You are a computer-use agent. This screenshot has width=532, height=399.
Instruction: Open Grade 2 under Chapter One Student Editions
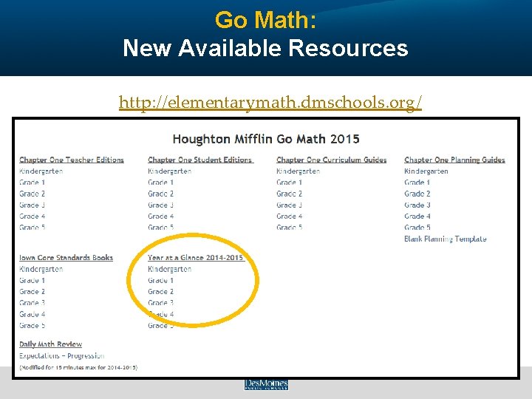pyautogui.click(x=161, y=194)
